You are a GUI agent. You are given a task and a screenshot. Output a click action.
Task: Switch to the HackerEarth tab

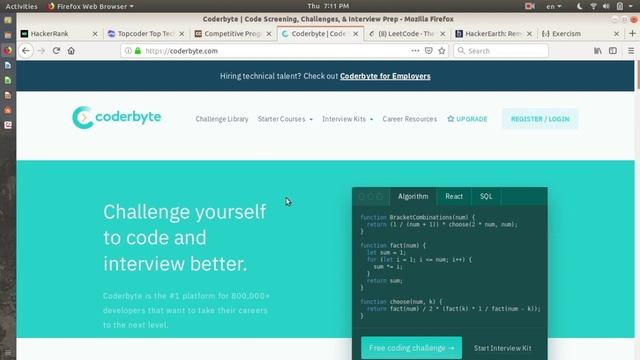click(493, 34)
